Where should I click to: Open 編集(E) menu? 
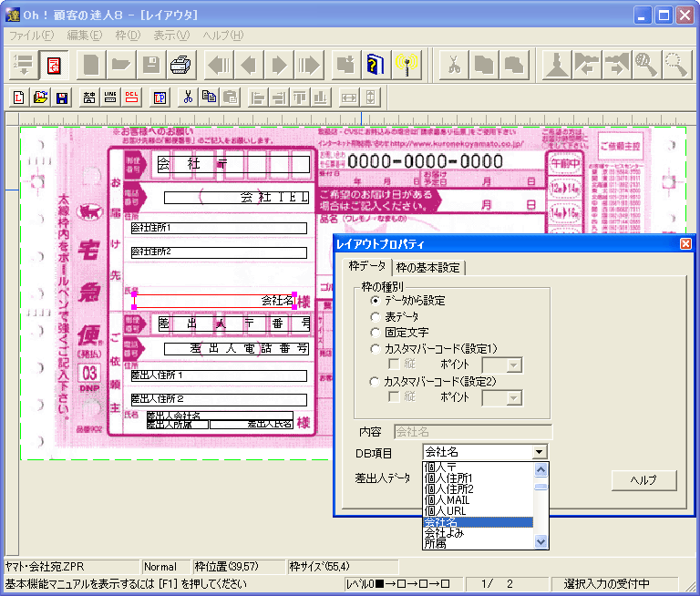(x=85, y=36)
